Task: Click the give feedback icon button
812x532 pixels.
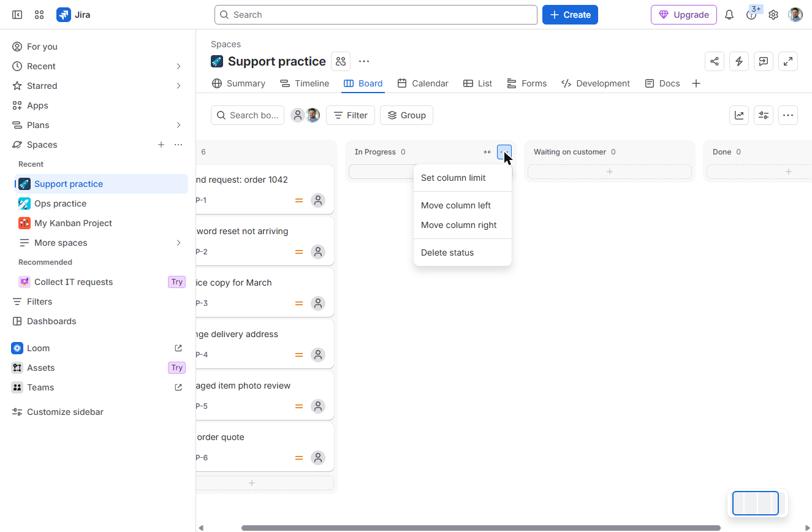Action: [x=764, y=61]
